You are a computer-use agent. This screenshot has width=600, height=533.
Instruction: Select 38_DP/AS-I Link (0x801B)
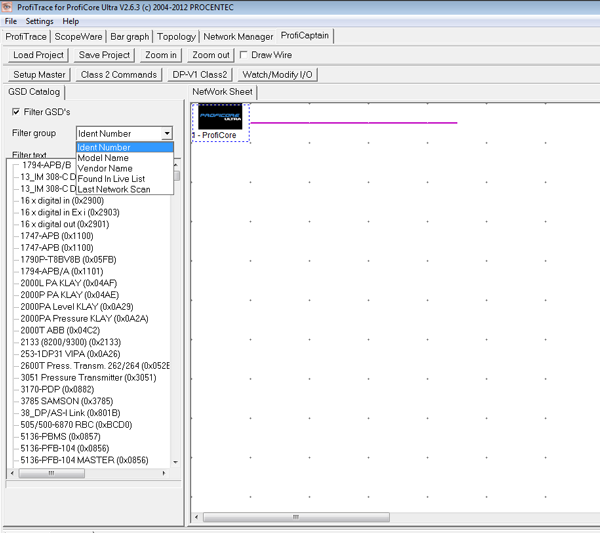click(x=70, y=413)
